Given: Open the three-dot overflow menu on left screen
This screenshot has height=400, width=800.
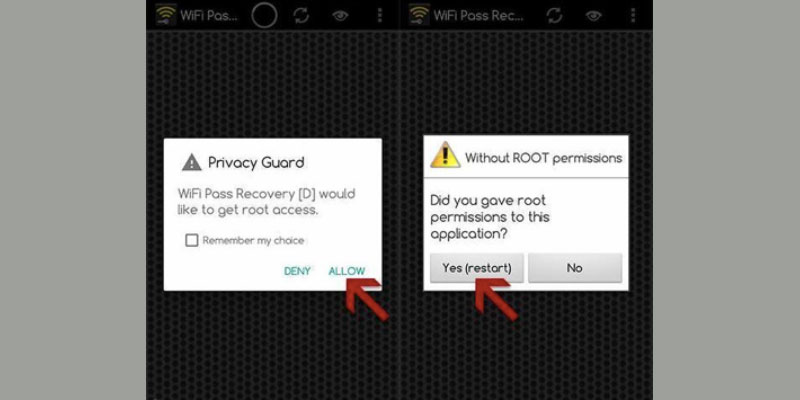Looking at the screenshot, I should 380,15.
